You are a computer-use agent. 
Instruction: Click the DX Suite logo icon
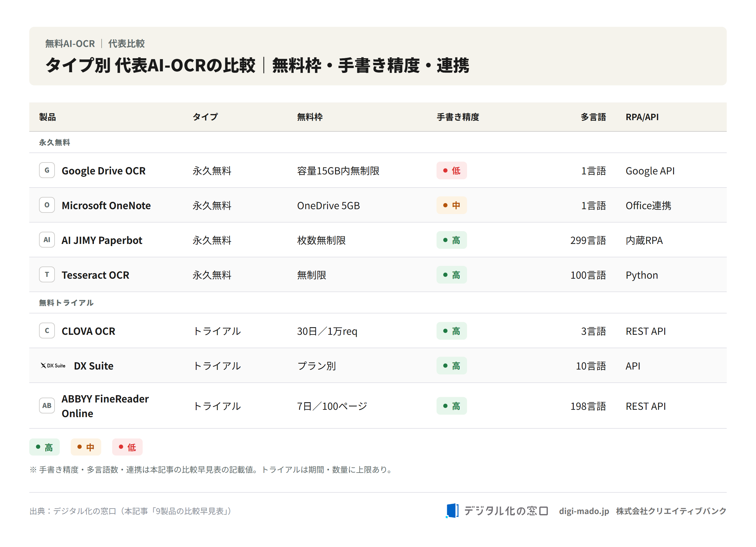point(53,366)
